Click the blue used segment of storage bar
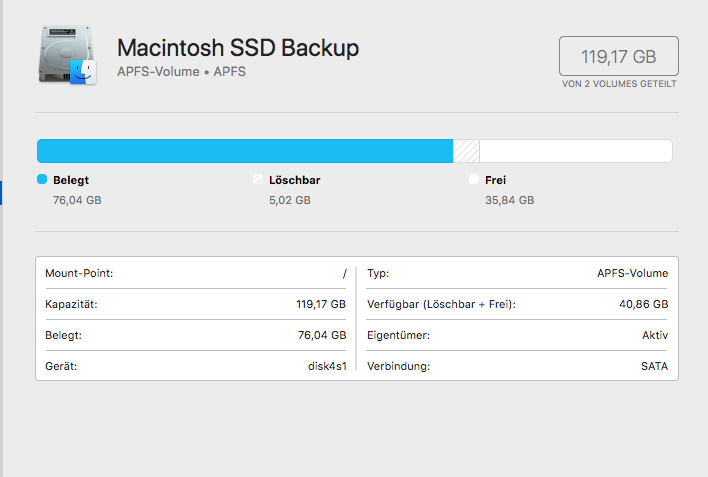The height and width of the screenshot is (477, 708). (244, 151)
